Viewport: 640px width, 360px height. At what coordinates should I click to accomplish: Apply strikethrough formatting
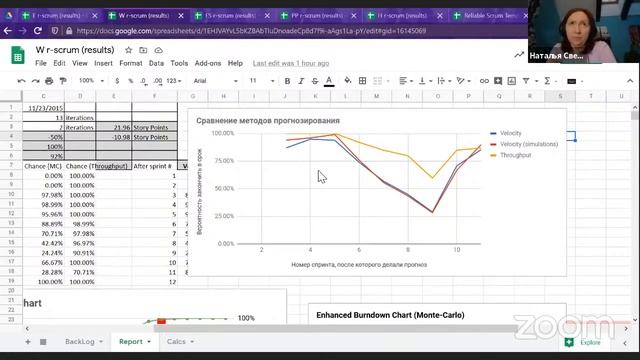[x=315, y=81]
